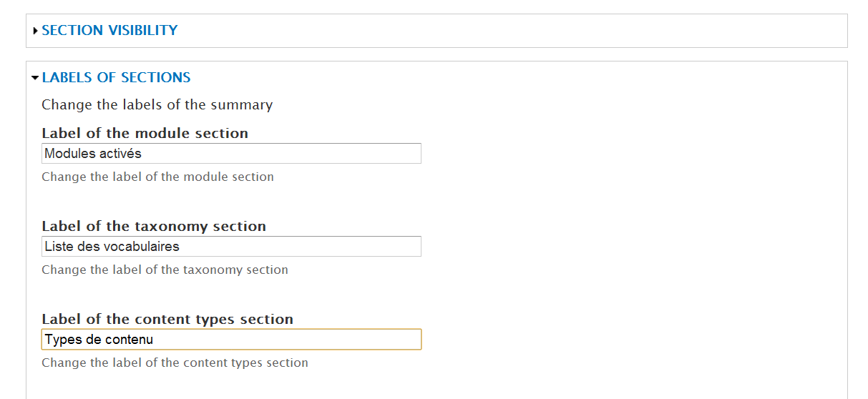
Task: Click the taxonomy section help description text
Action: [x=165, y=270]
